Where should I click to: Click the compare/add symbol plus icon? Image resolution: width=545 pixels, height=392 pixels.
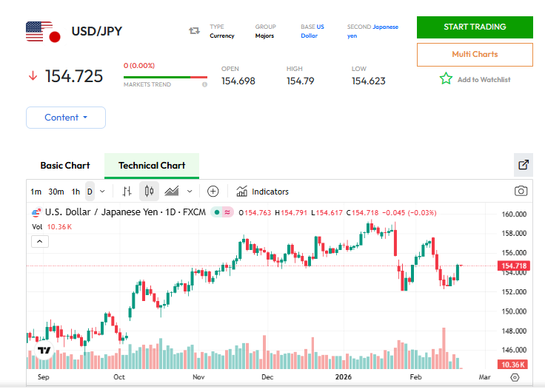(x=213, y=192)
